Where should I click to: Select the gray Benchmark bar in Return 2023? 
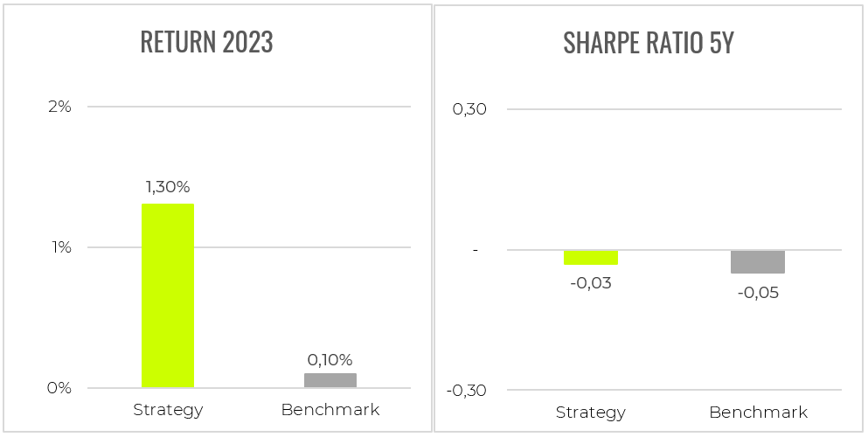(330, 380)
